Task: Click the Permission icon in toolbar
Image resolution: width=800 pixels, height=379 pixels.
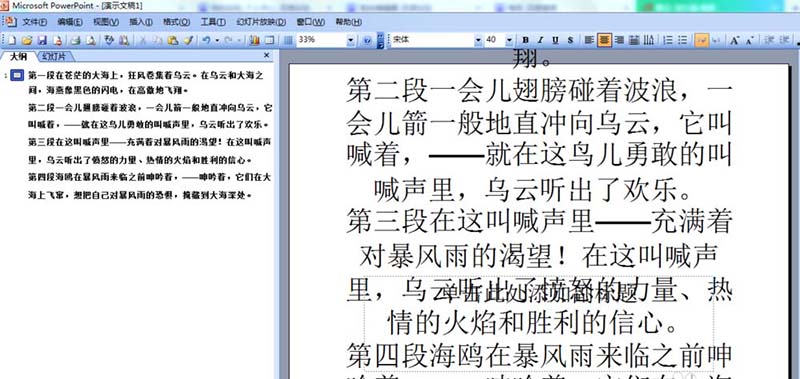Action: 58,40
